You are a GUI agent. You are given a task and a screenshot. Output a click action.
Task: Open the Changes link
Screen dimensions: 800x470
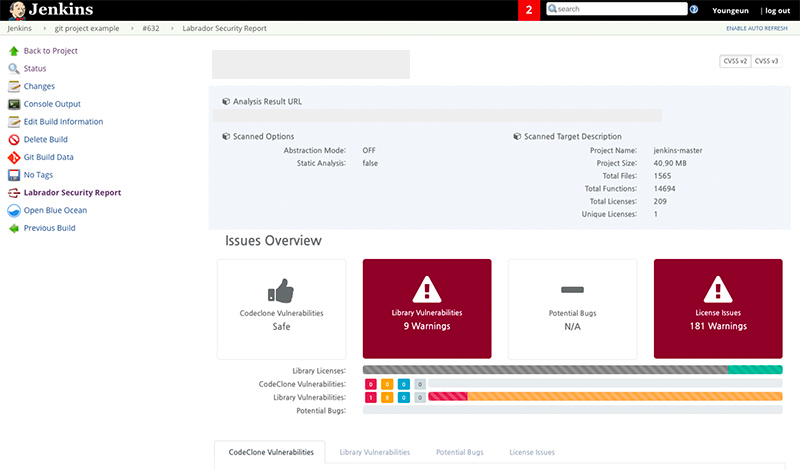39,86
